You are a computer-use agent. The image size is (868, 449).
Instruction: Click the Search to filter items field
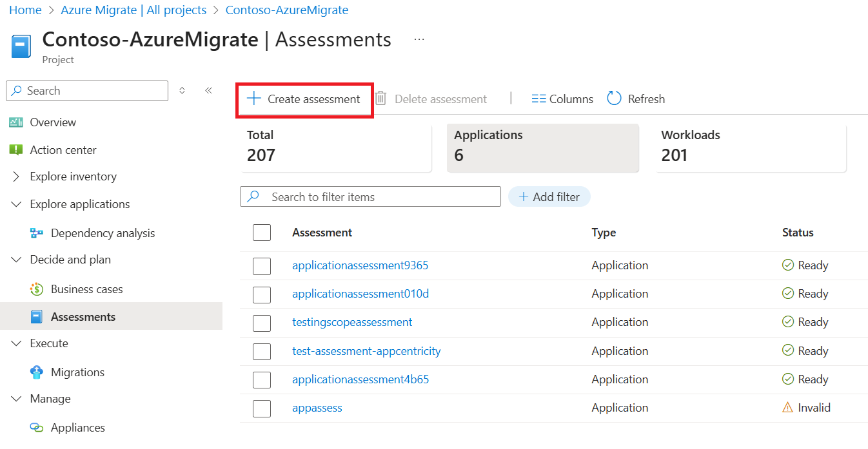click(370, 197)
